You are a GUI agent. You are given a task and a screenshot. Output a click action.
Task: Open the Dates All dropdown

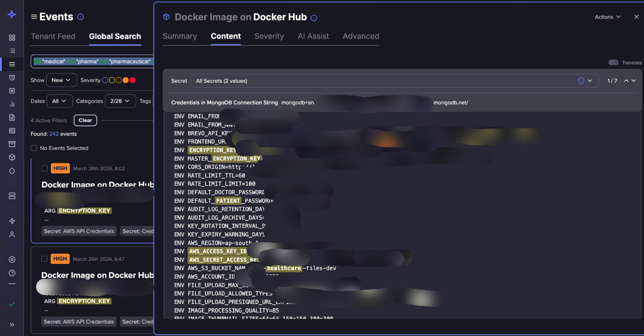click(60, 101)
